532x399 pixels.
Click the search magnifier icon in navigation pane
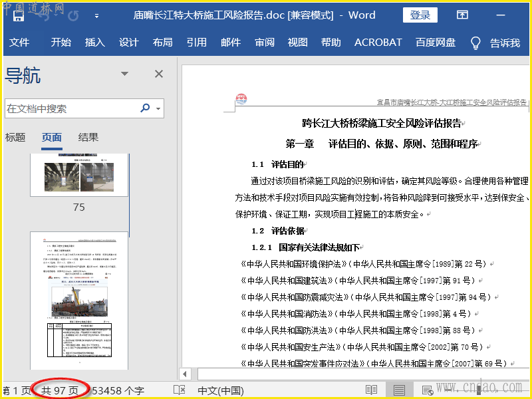click(145, 108)
